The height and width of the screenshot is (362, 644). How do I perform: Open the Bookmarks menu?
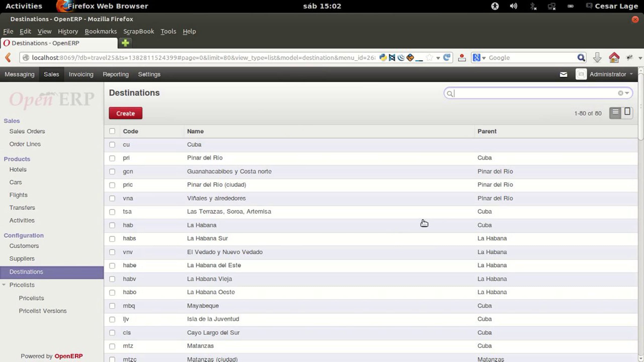point(101,31)
